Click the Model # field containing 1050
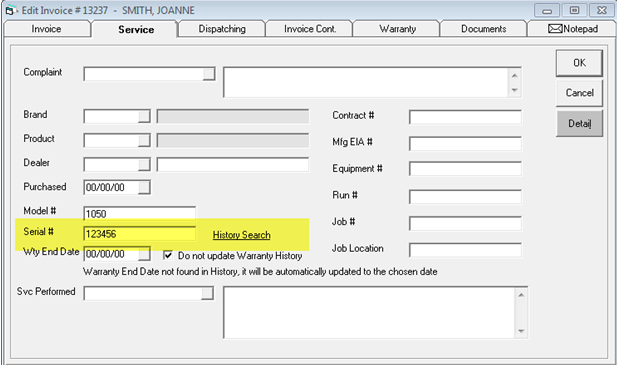The width and height of the screenshot is (617, 365). click(x=140, y=214)
